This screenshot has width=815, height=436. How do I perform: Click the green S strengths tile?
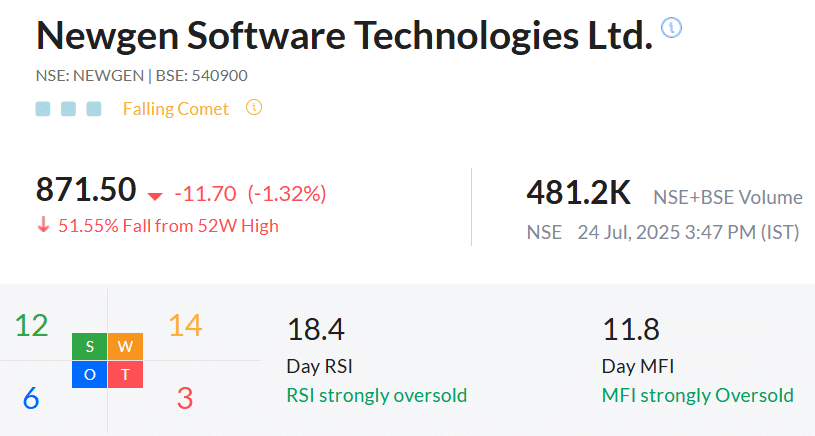(x=89, y=347)
